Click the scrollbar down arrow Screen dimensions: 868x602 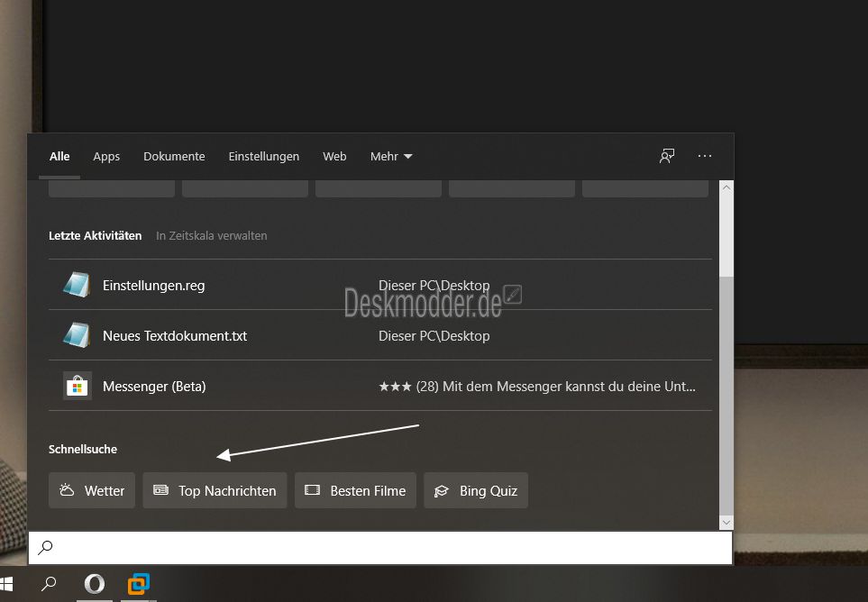pos(726,523)
